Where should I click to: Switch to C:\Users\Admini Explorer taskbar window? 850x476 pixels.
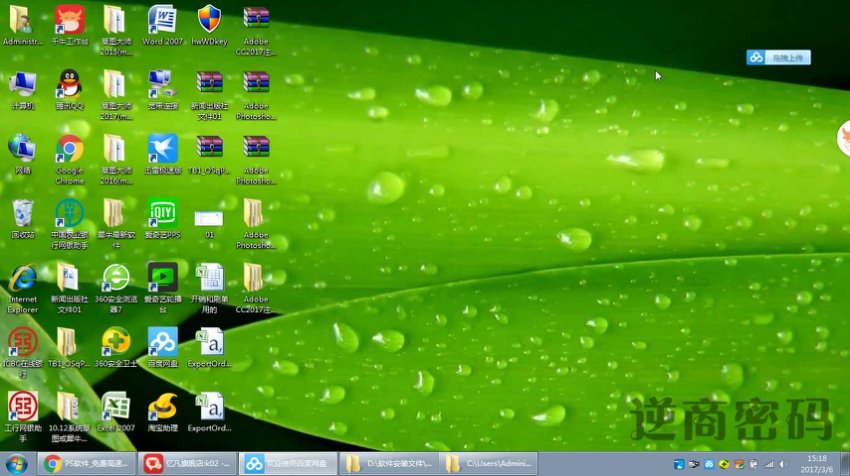click(490, 464)
